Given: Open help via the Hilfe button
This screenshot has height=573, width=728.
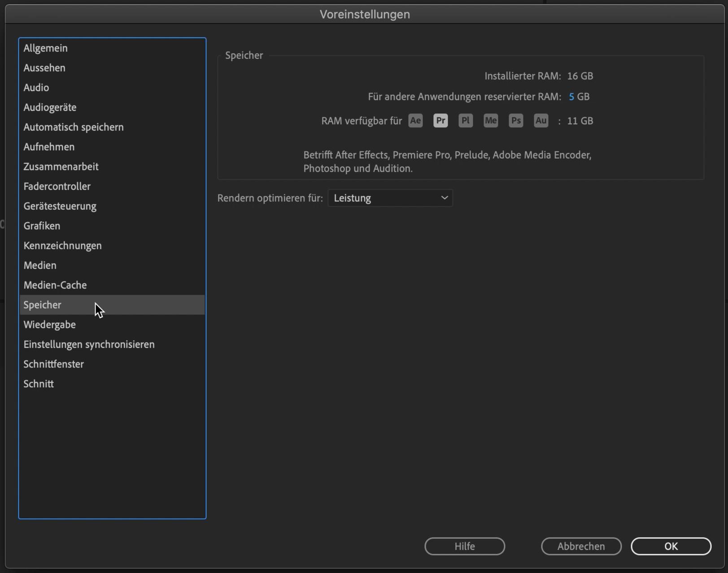Looking at the screenshot, I should click(464, 546).
